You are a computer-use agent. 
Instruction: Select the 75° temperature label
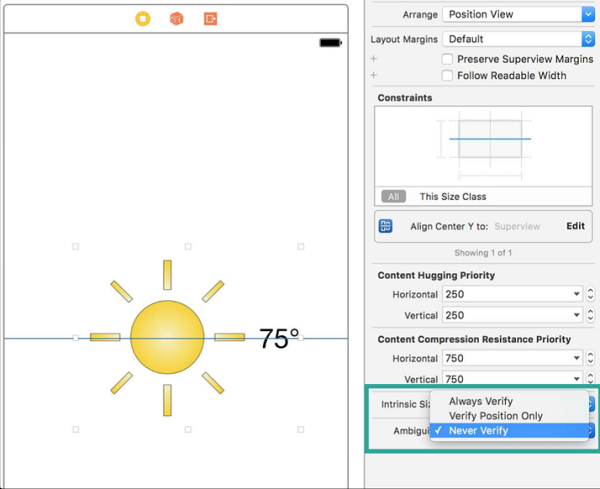279,339
